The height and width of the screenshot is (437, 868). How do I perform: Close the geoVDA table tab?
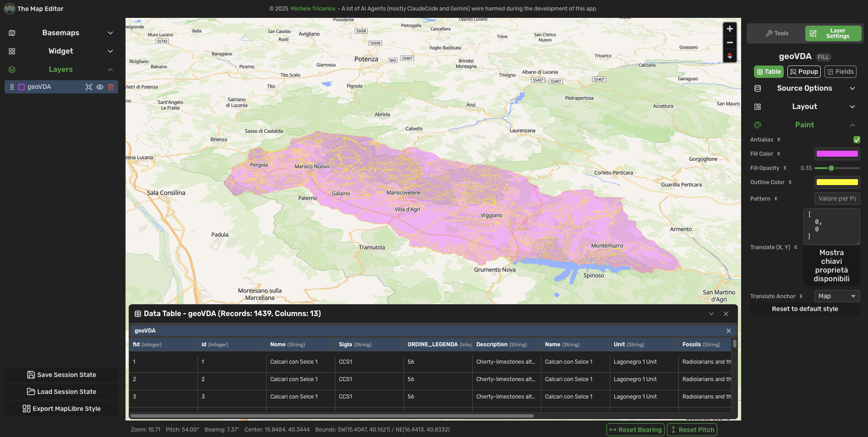(x=729, y=331)
